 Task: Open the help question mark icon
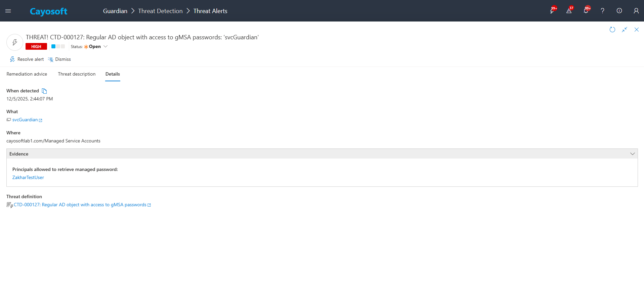click(602, 11)
